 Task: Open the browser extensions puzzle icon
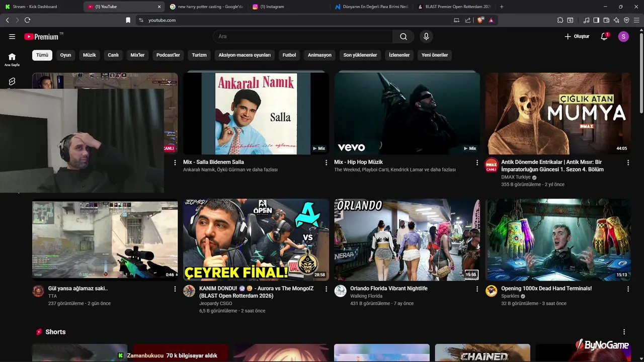pyautogui.click(x=560, y=20)
